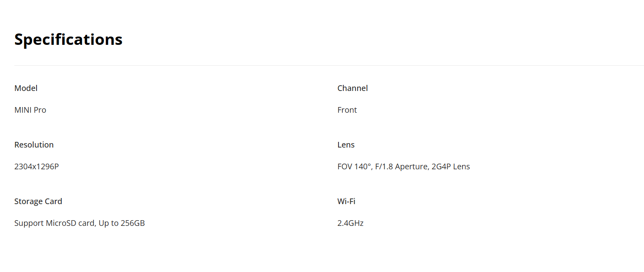Select the Channel label
644x272 pixels.
click(x=352, y=88)
